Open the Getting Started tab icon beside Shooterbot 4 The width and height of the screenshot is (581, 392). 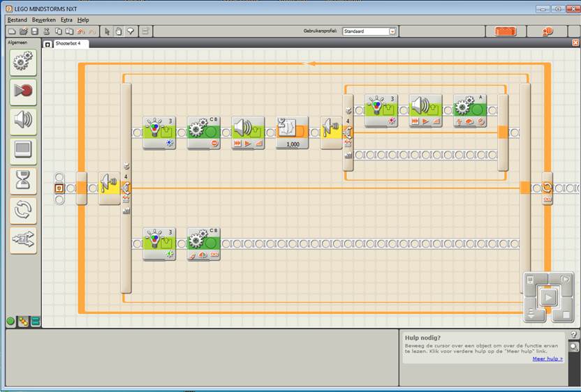click(x=47, y=45)
